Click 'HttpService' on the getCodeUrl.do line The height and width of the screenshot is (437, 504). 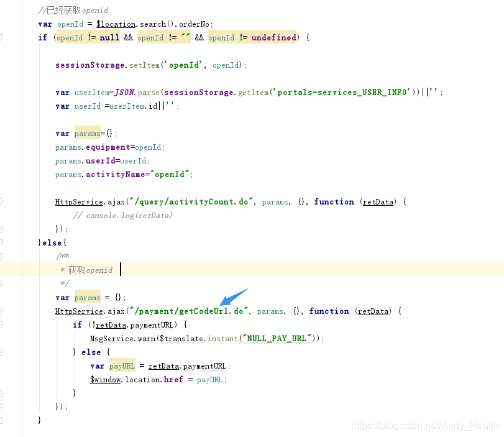point(79,311)
